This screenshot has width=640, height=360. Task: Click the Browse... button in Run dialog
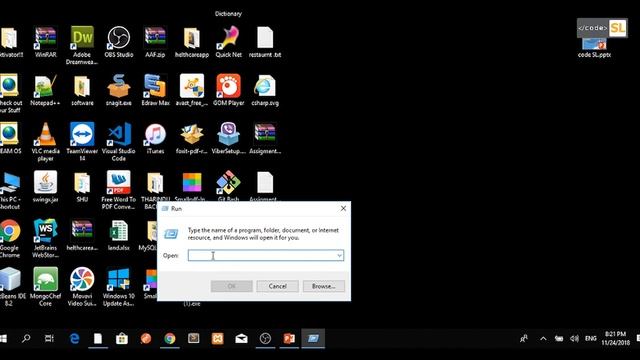coord(324,286)
